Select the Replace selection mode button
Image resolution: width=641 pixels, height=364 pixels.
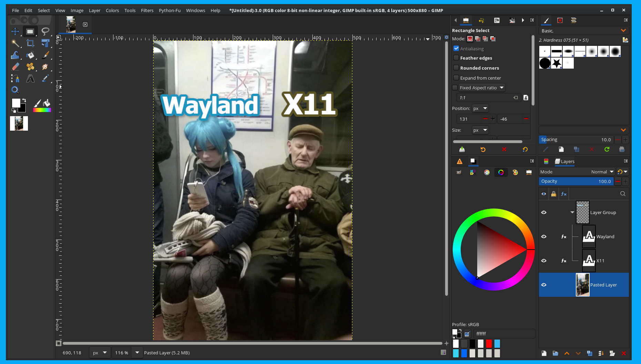[470, 39]
